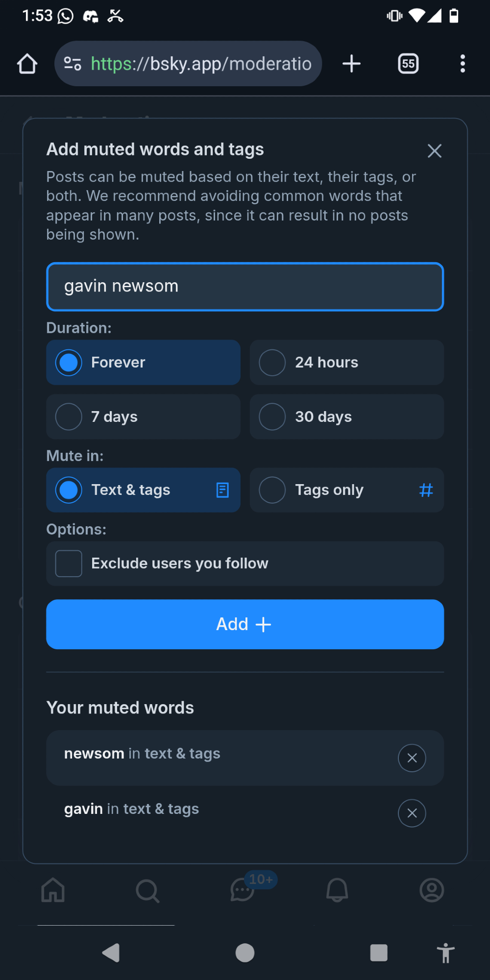Choose the 7 days duration
The width and height of the screenshot is (490, 980).
(143, 416)
